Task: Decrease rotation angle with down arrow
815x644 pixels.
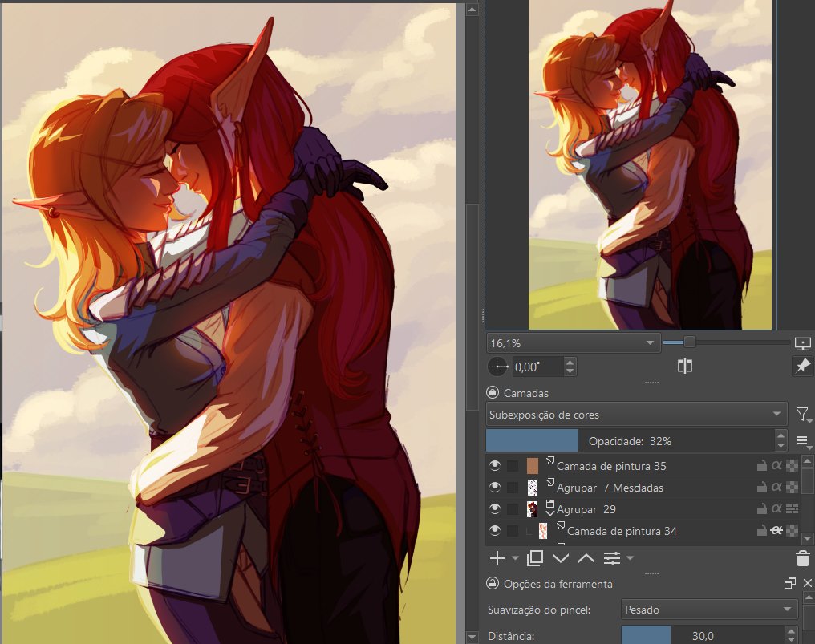Action: click(570, 371)
